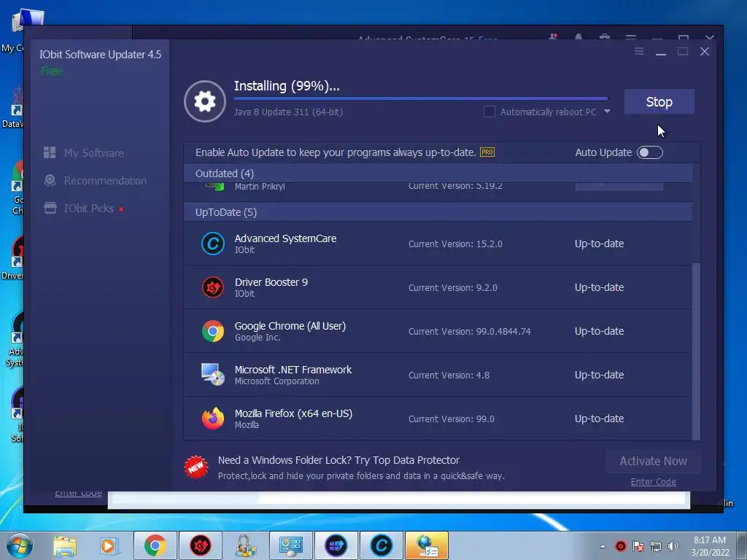Click the red Driver Booster tray icon
747x560 pixels.
pyautogui.click(x=620, y=546)
